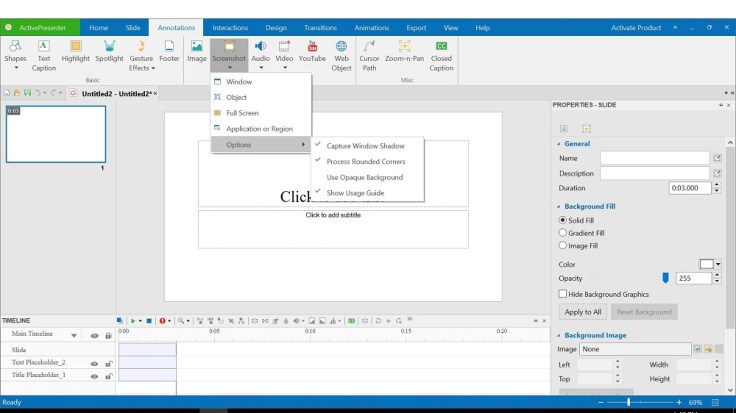Open the Audio dropdown arrow
This screenshot has height=413, width=736.
[x=261, y=68]
